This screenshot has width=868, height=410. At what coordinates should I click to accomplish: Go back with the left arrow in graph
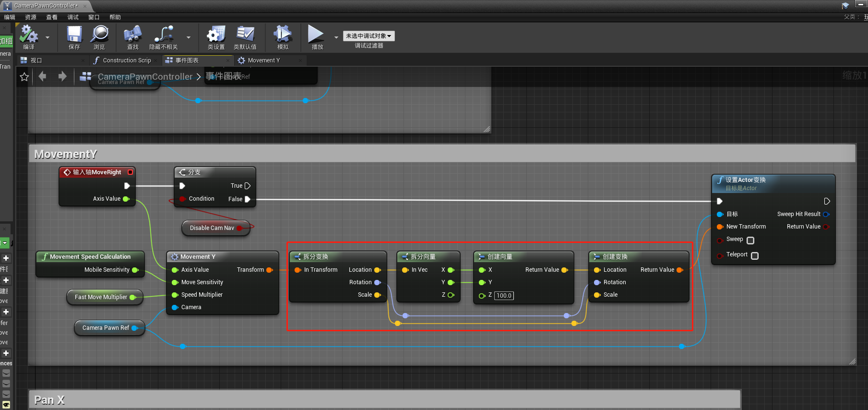tap(42, 76)
